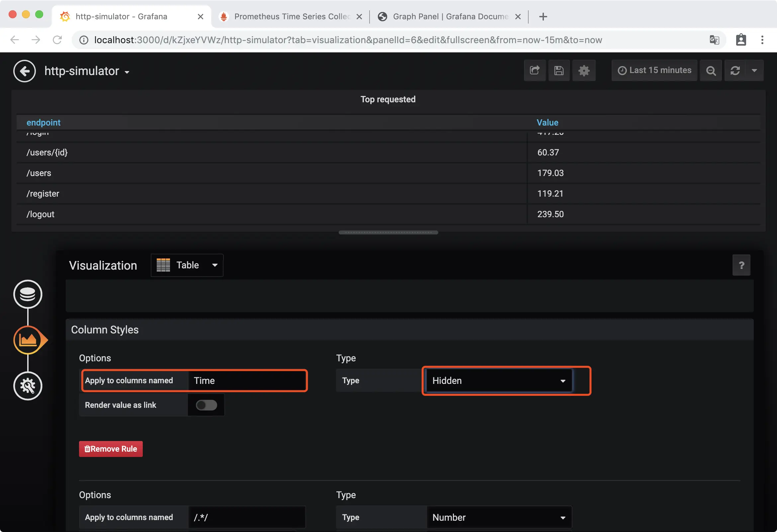Open the refresh interval dropdown arrow
The image size is (777, 532).
click(754, 70)
